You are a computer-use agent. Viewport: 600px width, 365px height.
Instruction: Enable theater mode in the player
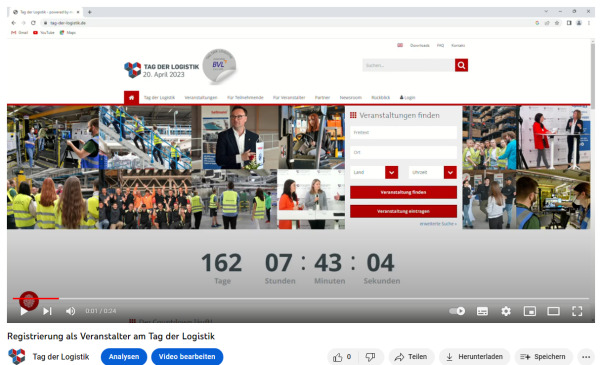[553, 311]
